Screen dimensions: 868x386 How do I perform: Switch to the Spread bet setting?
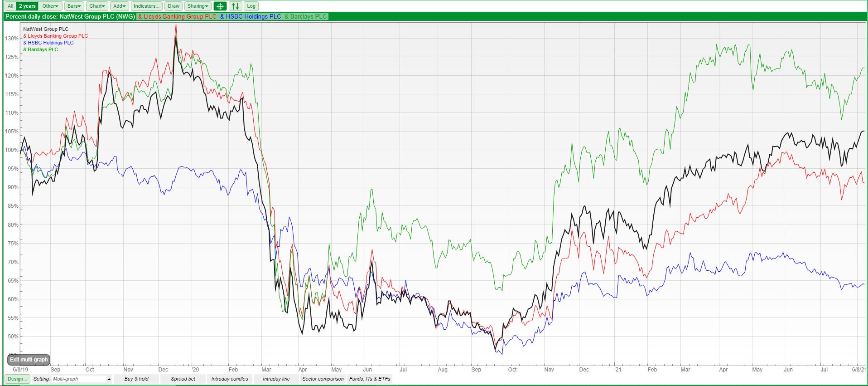[x=183, y=379]
